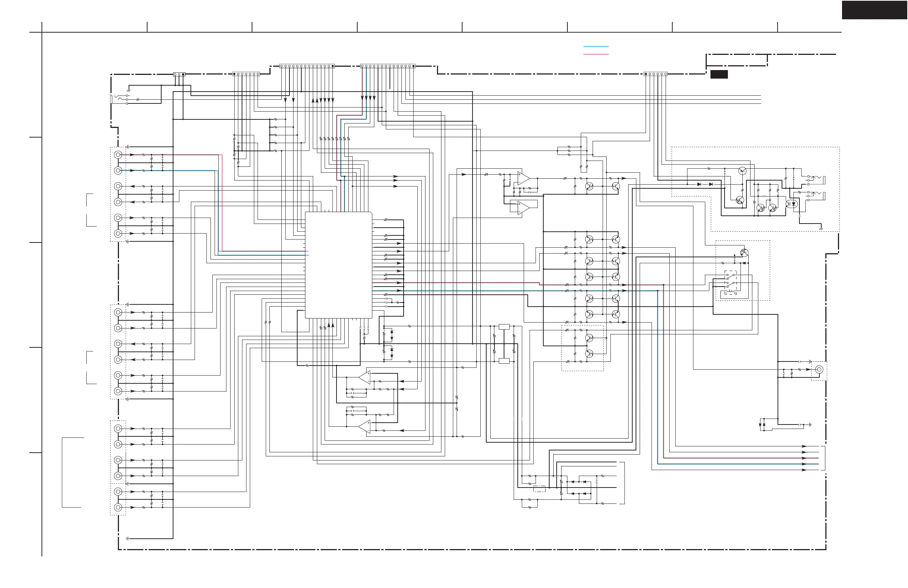This screenshot has width=908, height=588.
Task: Click the chassis ground symbol in upper-right dashed box
Action: 821,229
